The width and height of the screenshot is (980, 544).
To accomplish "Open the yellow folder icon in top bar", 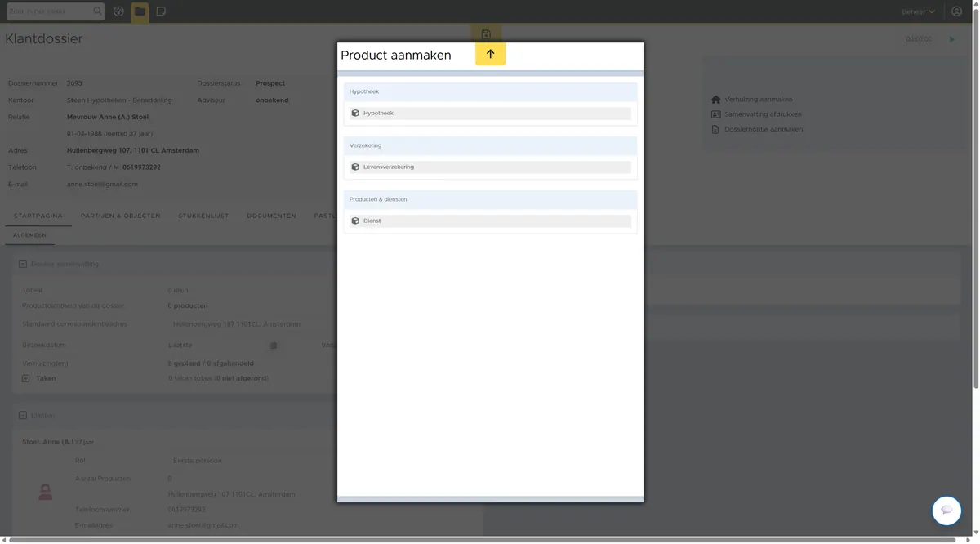I will click(140, 11).
